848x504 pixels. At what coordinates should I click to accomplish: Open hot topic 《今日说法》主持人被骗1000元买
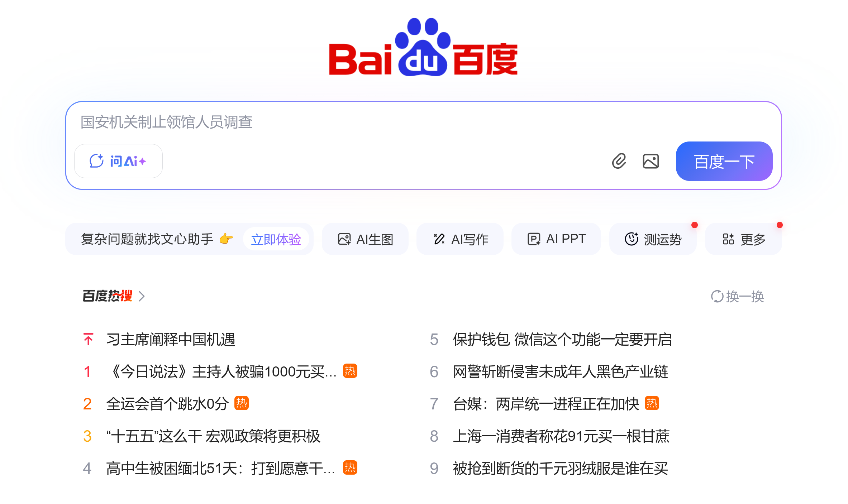coord(222,371)
